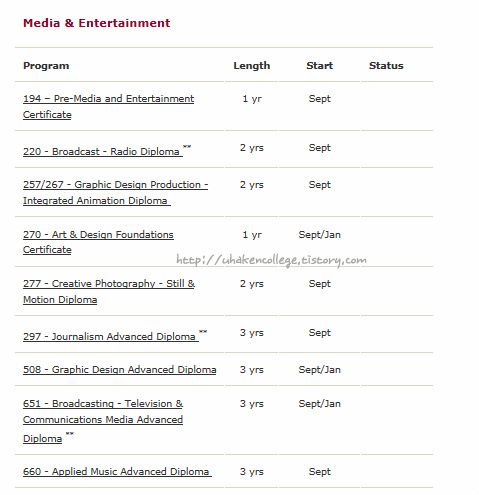Image resolution: width=479 pixels, height=495 pixels.
Task: Click the Status column header
Action: (x=386, y=66)
